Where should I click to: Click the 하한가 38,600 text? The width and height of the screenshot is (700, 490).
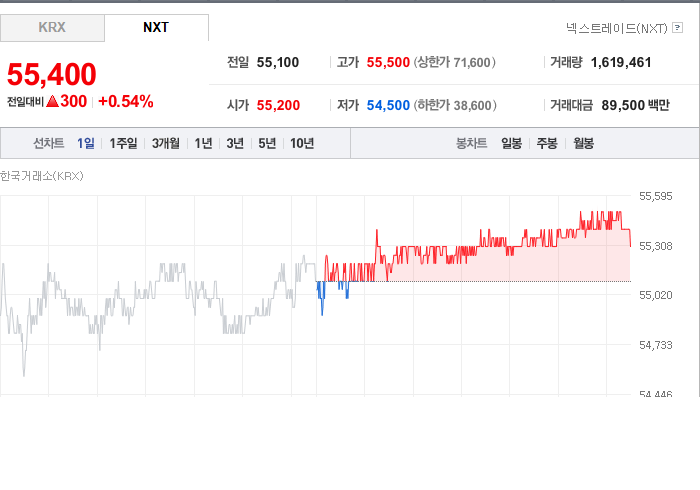[x=455, y=105]
